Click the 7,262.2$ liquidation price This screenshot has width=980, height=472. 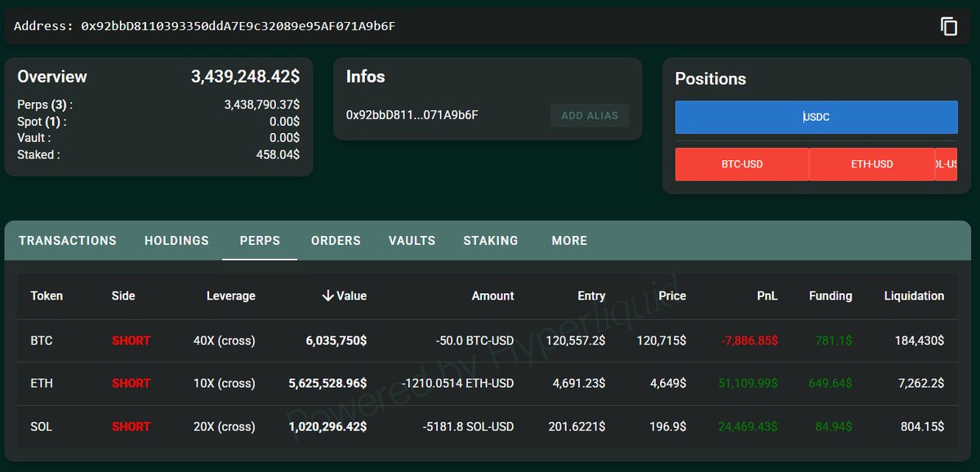[921, 383]
